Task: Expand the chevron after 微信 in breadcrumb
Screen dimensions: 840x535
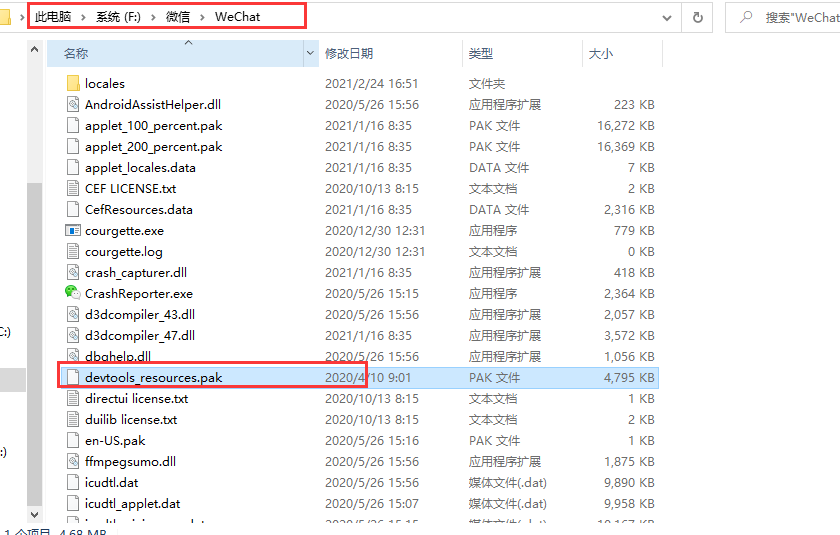Action: (202, 17)
